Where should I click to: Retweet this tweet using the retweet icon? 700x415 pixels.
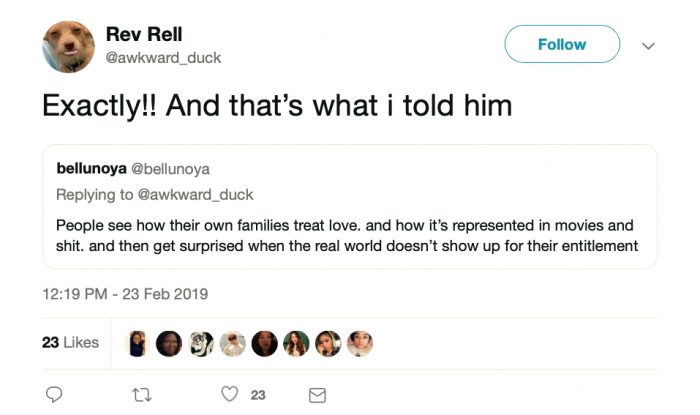click(x=142, y=394)
